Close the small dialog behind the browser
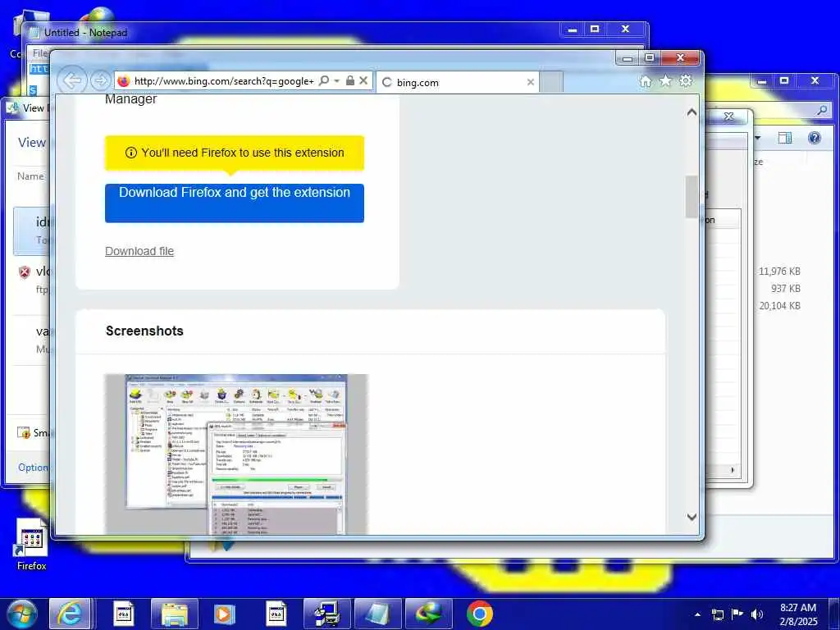 pos(728,116)
